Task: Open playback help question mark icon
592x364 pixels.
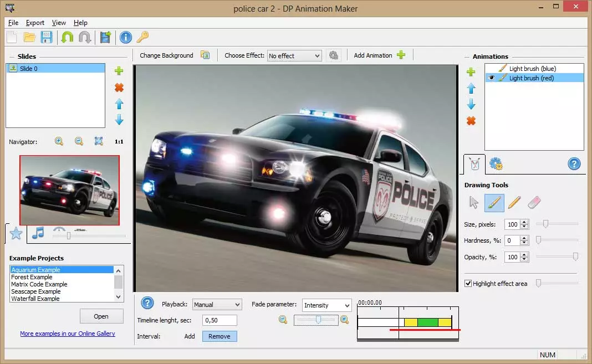Action: 147,303
